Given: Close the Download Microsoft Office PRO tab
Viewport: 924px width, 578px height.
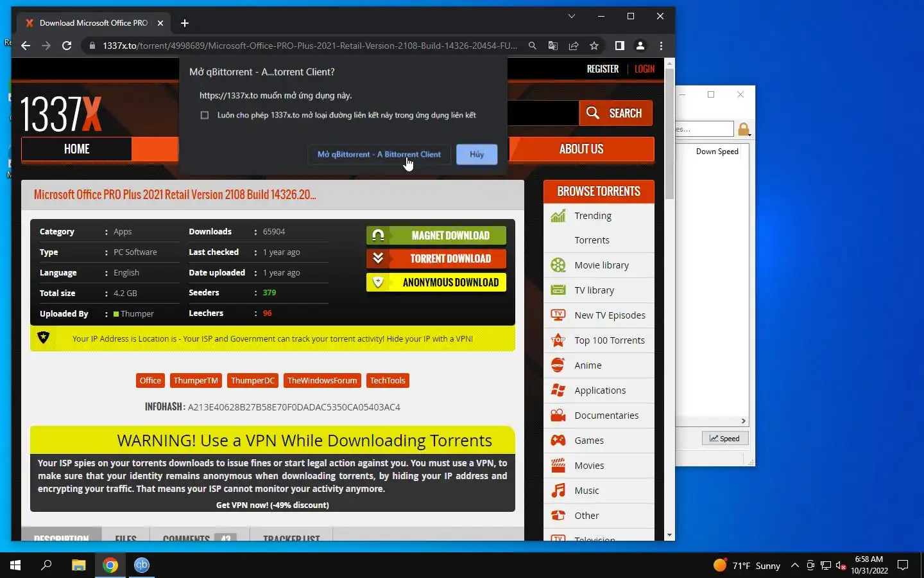Looking at the screenshot, I should [160, 23].
